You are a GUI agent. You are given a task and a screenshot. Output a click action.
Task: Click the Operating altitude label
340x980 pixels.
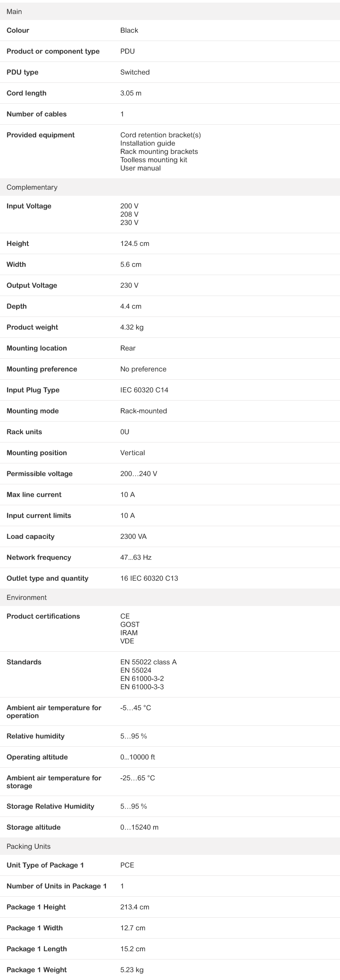(x=37, y=757)
